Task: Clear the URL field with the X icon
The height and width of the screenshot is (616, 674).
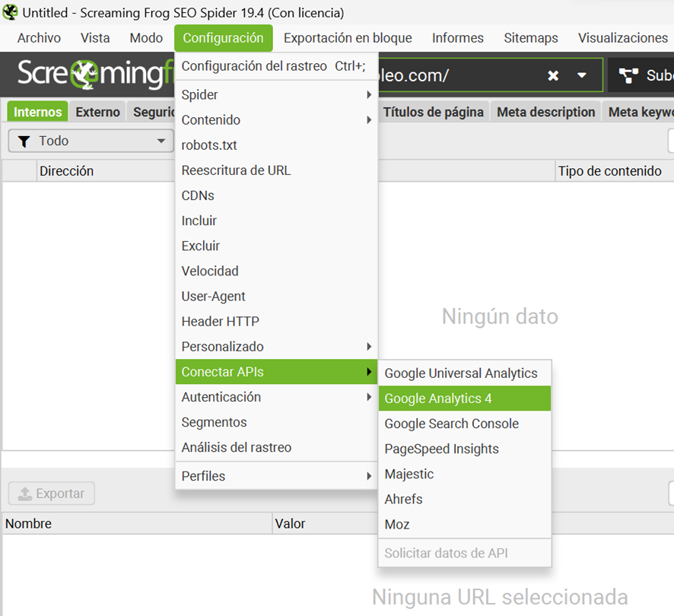Action: point(553,75)
